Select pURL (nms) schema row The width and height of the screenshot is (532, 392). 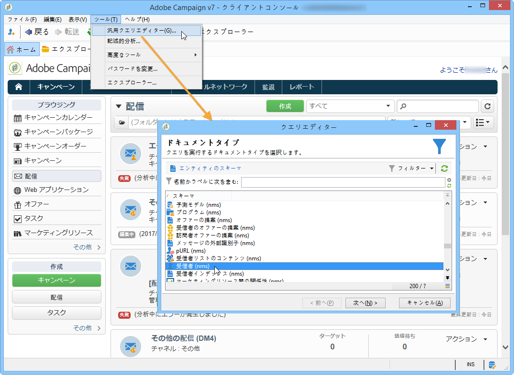point(191,251)
